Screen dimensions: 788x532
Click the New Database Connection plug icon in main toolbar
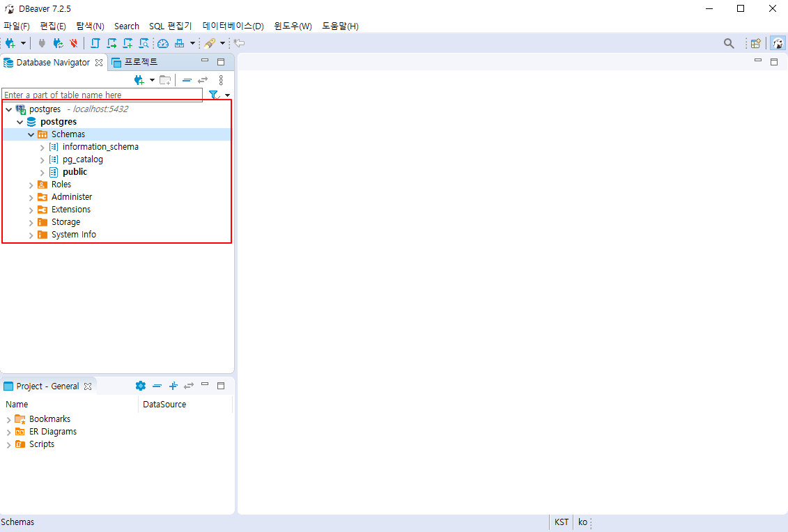(10, 43)
